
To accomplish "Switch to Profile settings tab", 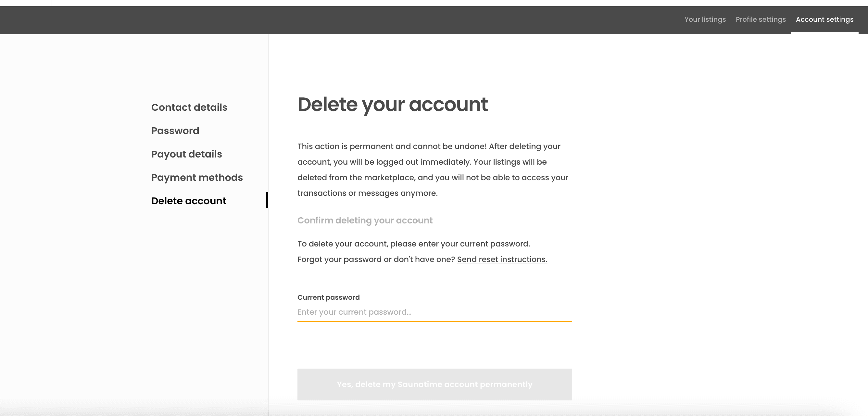I will pyautogui.click(x=761, y=19).
